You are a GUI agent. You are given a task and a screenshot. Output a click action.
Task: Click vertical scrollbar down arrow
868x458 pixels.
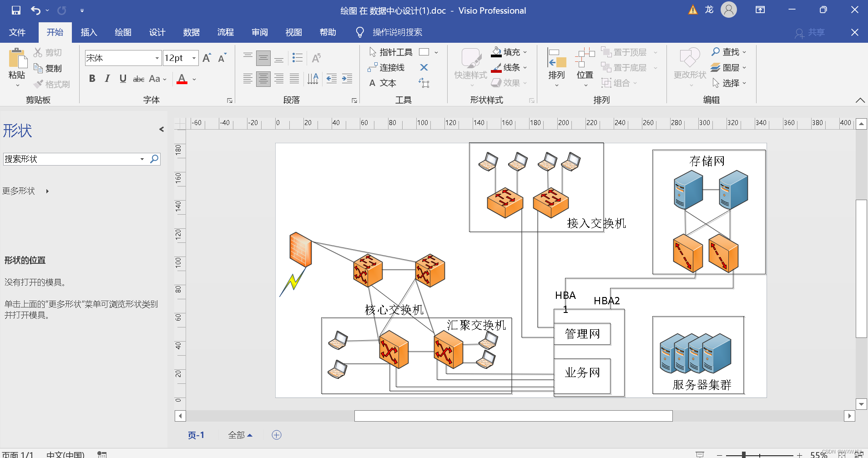861,404
